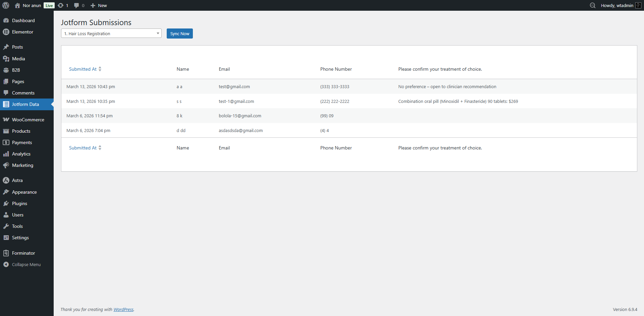644x316 pixels.
Task: Open the WordPress footer link
Action: pyautogui.click(x=123, y=309)
